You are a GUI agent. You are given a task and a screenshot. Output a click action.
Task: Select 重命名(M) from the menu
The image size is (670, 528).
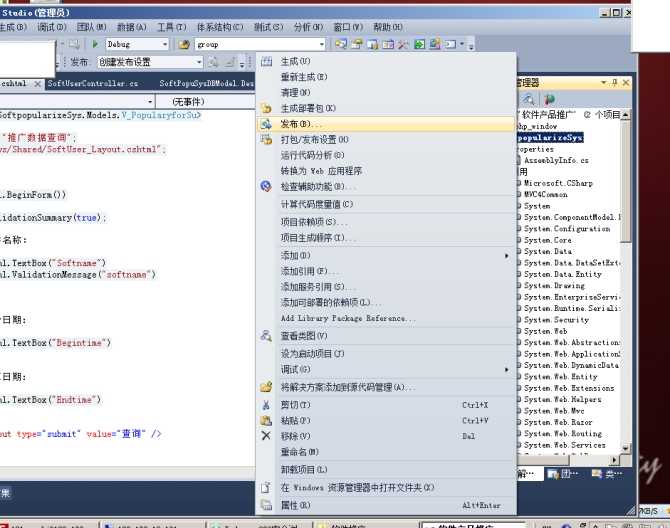pos(386,452)
